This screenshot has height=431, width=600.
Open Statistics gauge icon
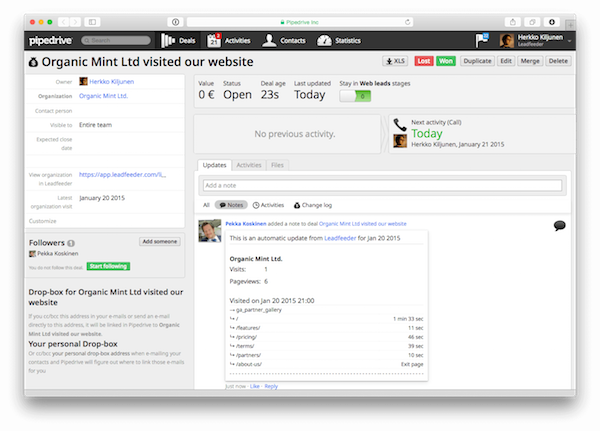point(324,41)
